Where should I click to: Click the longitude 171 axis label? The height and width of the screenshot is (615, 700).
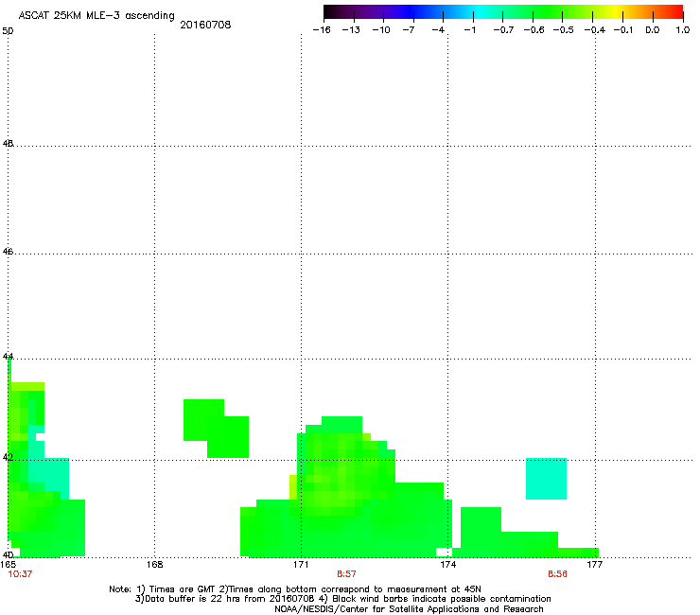(301, 565)
